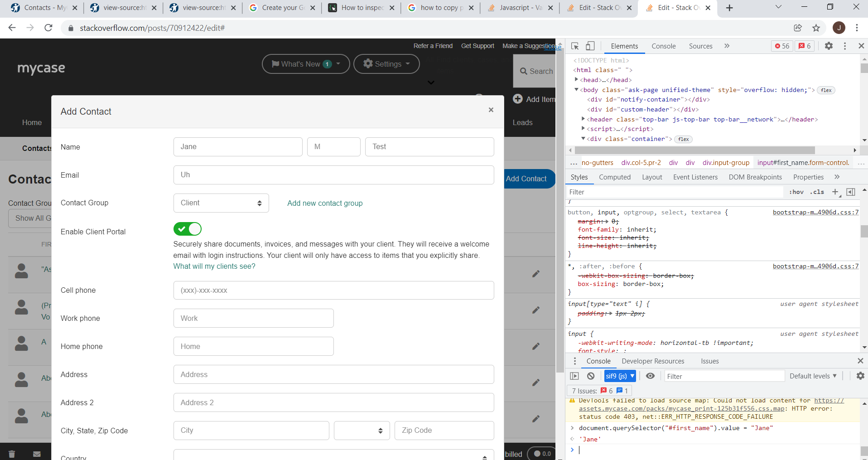Viewport: 868px width, 460px height.
Task: Show more DevTools main tabs chevron
Action: click(x=727, y=46)
